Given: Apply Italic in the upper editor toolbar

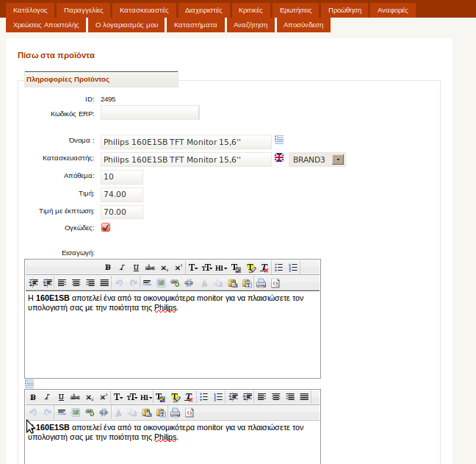Looking at the screenshot, I should pyautogui.click(x=122, y=268).
